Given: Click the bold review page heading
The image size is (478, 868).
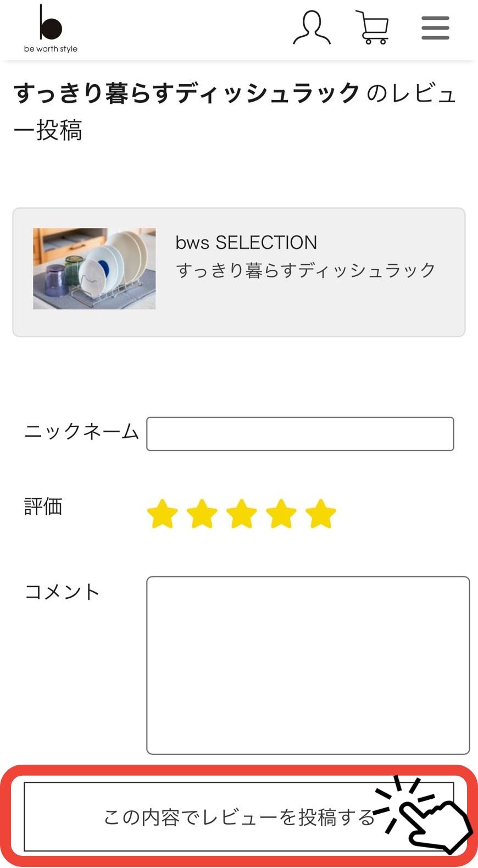Looking at the screenshot, I should 187,93.
